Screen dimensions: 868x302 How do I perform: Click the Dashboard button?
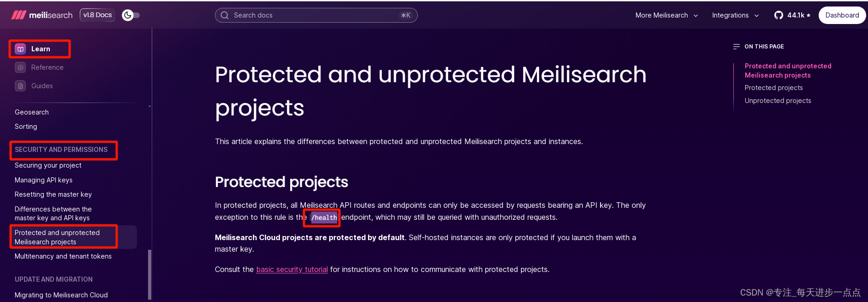pos(842,15)
